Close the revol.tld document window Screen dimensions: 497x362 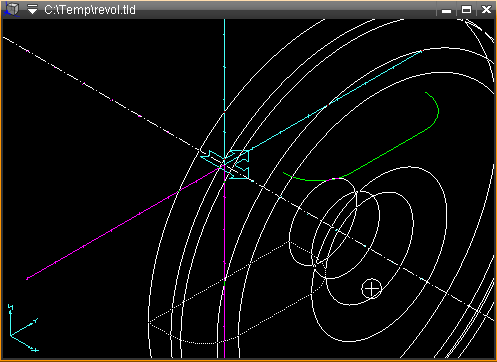pyautogui.click(x=486, y=10)
